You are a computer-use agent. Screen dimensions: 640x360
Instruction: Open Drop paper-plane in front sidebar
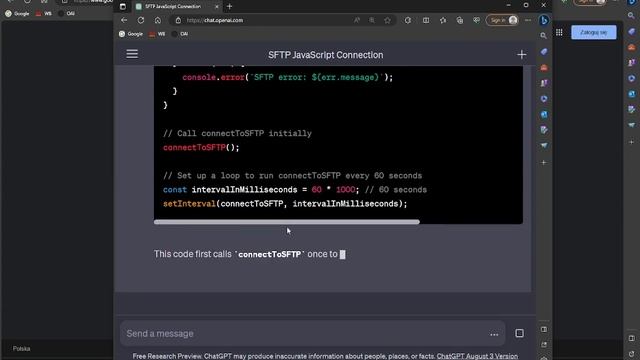click(x=544, y=145)
